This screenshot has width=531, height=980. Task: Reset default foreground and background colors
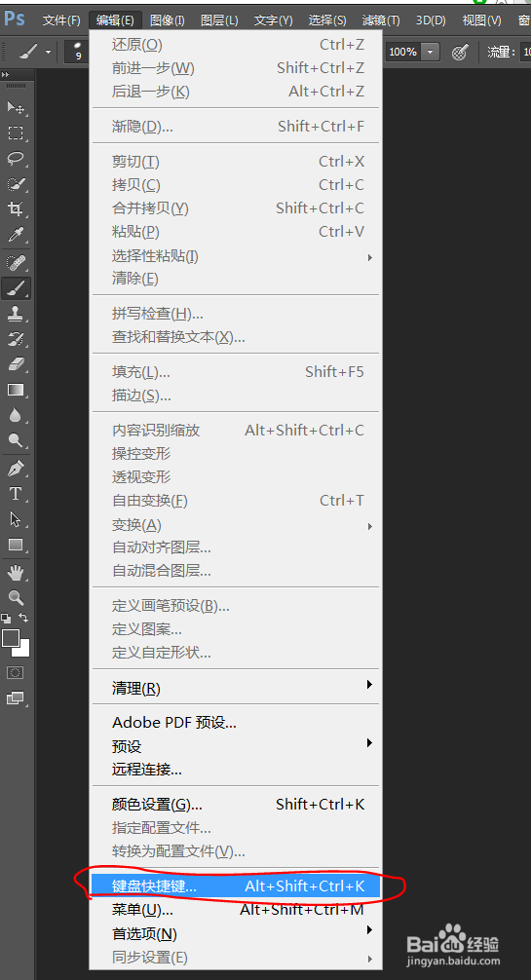click(6, 618)
